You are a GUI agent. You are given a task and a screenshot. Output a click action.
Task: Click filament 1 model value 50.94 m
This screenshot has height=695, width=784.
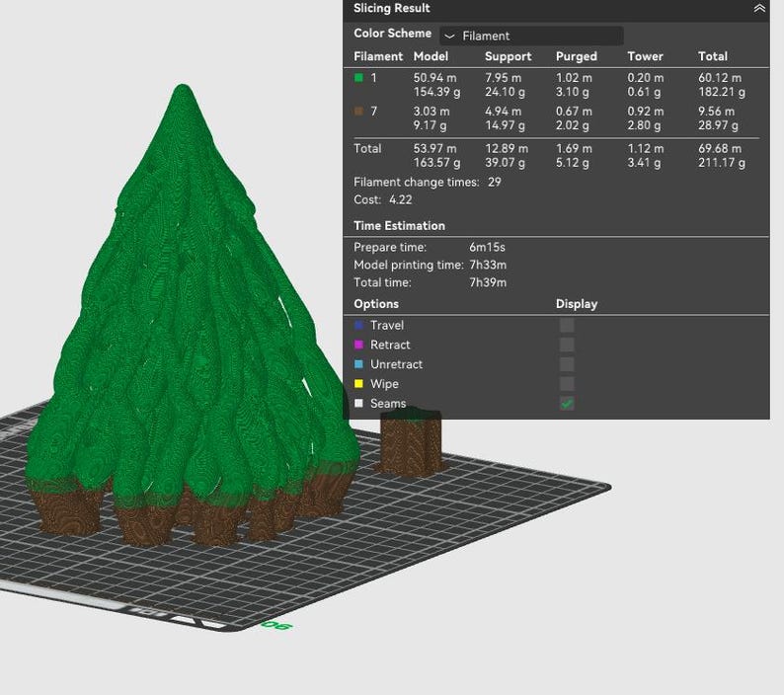(x=434, y=78)
